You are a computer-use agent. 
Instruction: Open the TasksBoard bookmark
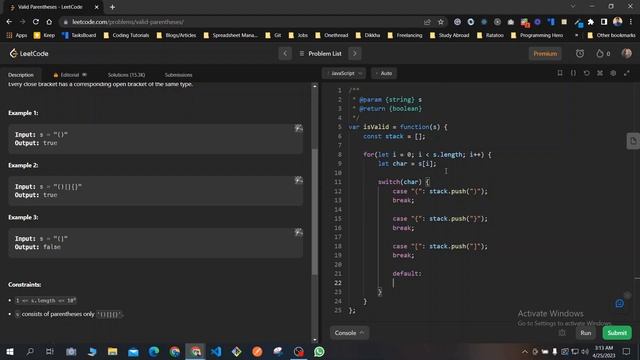[79, 36]
